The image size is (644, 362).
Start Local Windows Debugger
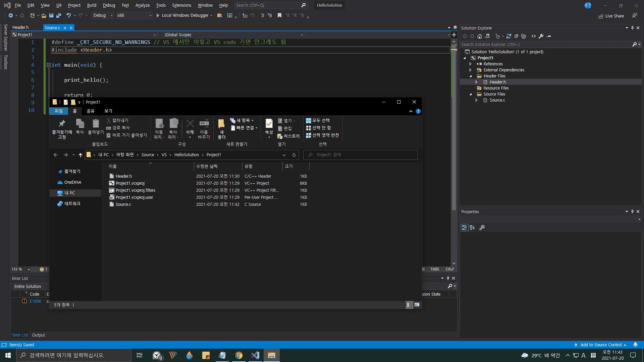click(x=184, y=15)
